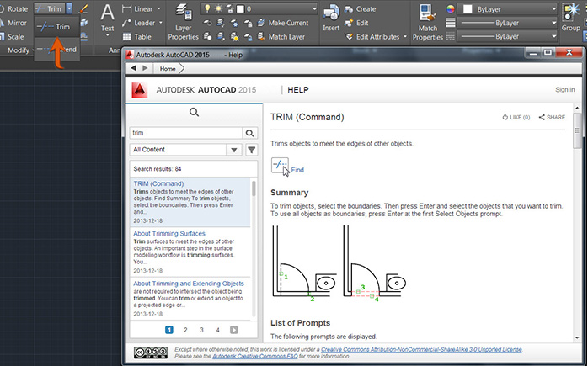Click the Creative Commons badge icon

click(x=151, y=353)
